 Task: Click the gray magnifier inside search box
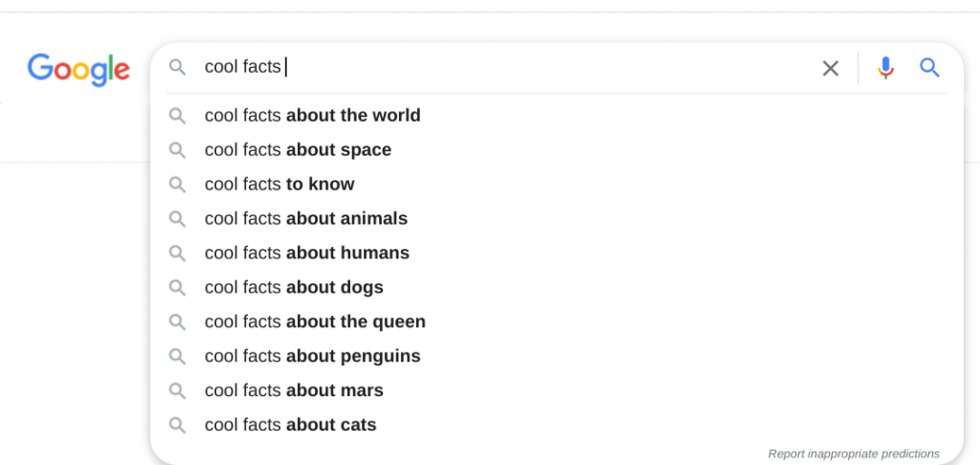click(x=177, y=67)
